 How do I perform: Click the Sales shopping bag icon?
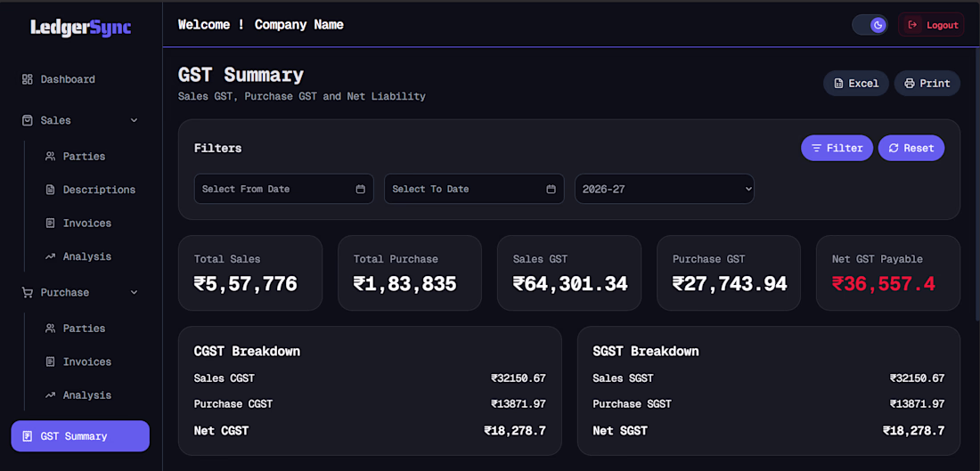click(27, 120)
